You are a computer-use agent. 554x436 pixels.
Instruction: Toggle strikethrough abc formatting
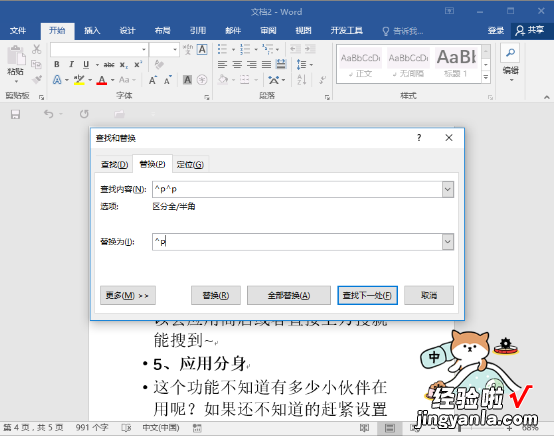tap(109, 64)
